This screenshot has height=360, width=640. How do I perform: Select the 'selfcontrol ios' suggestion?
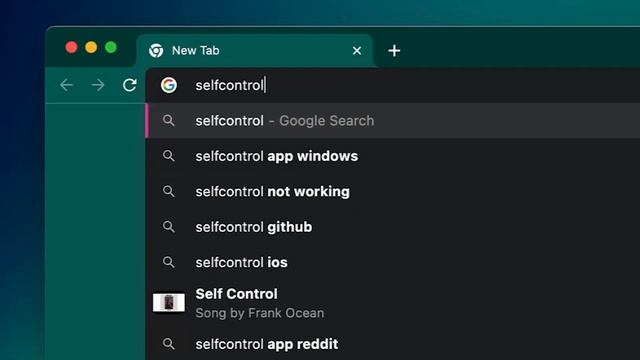click(393, 262)
